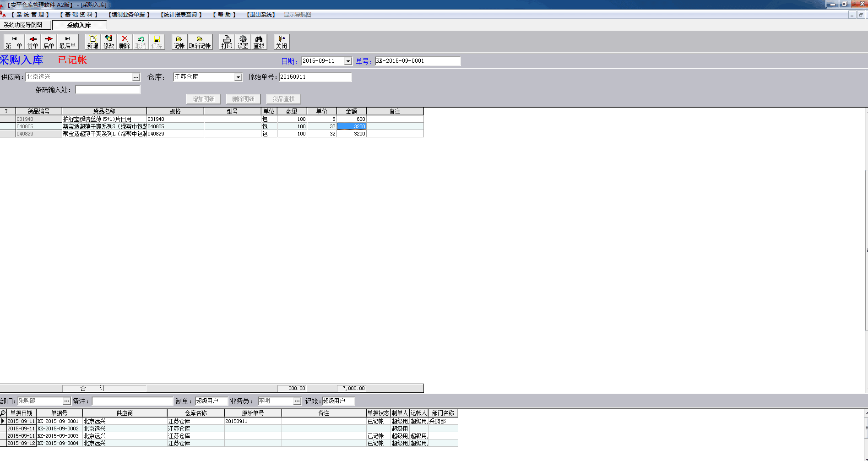Click the 保存 save toolbar icon

coord(157,42)
